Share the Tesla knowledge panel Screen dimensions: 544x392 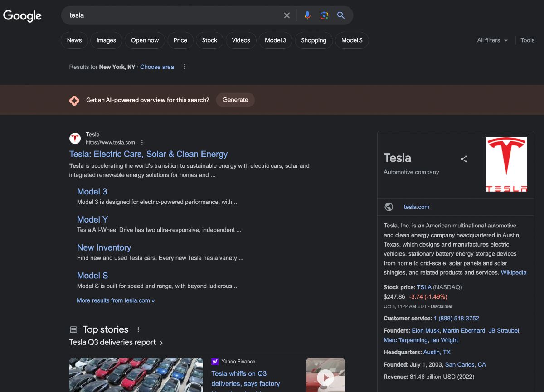click(x=464, y=159)
